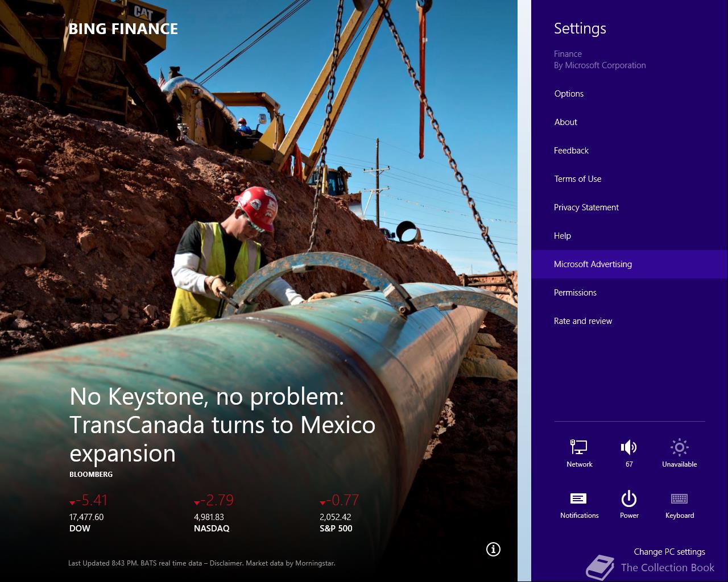Image resolution: width=728 pixels, height=582 pixels.
Task: Open the Notifications icon
Action: [579, 505]
